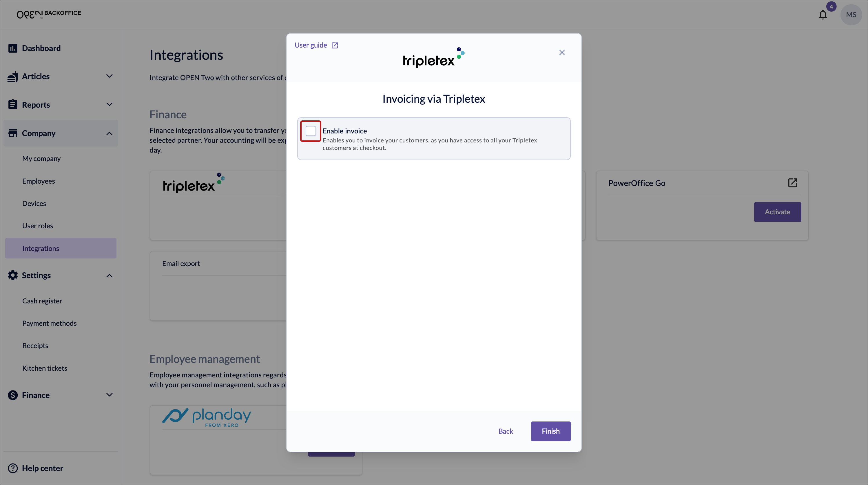The image size is (868, 485).
Task: Collapse the Settings section chevron
Action: click(109, 276)
